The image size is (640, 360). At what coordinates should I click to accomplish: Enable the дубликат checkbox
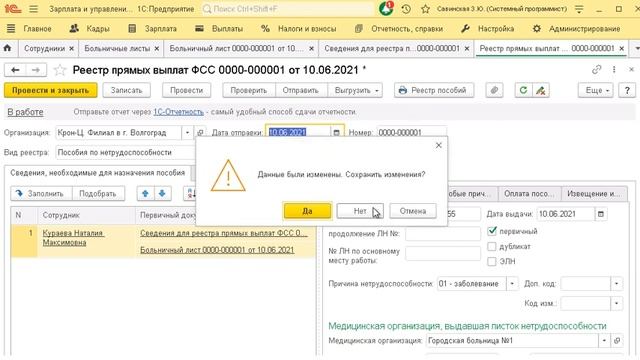492,246
